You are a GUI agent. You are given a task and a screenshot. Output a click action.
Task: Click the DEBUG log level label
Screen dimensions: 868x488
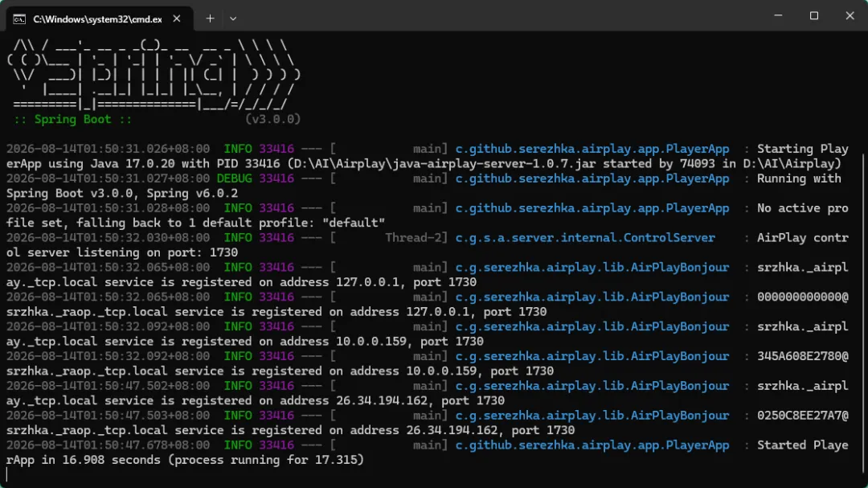pyautogui.click(x=234, y=178)
